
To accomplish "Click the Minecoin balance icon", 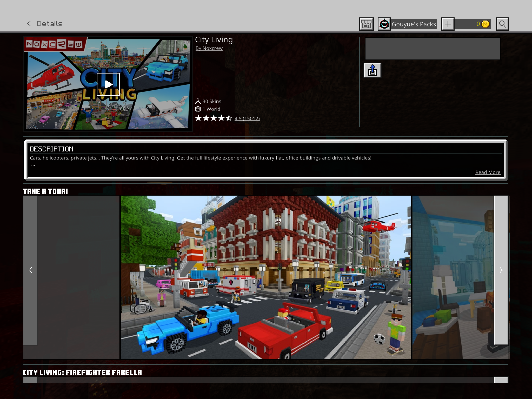I will tap(485, 24).
